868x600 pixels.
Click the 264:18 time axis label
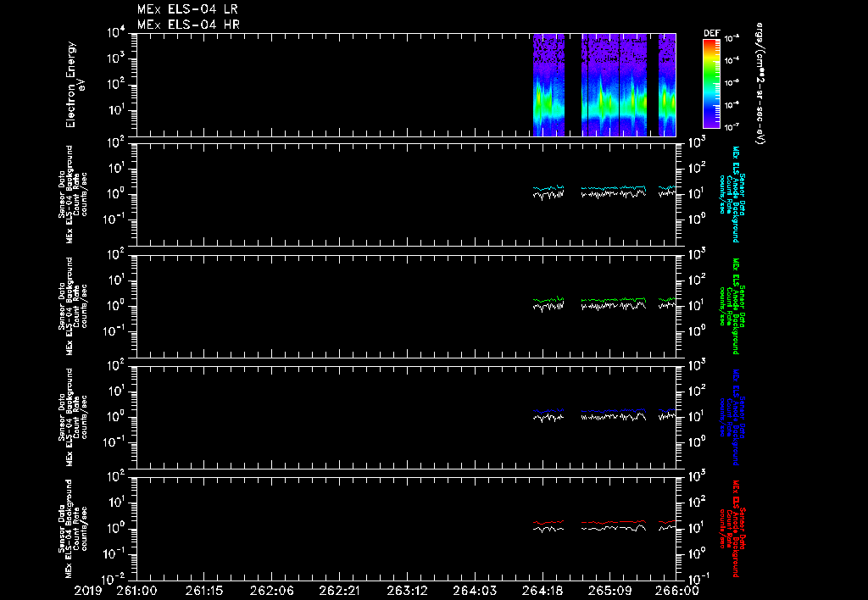point(542,592)
